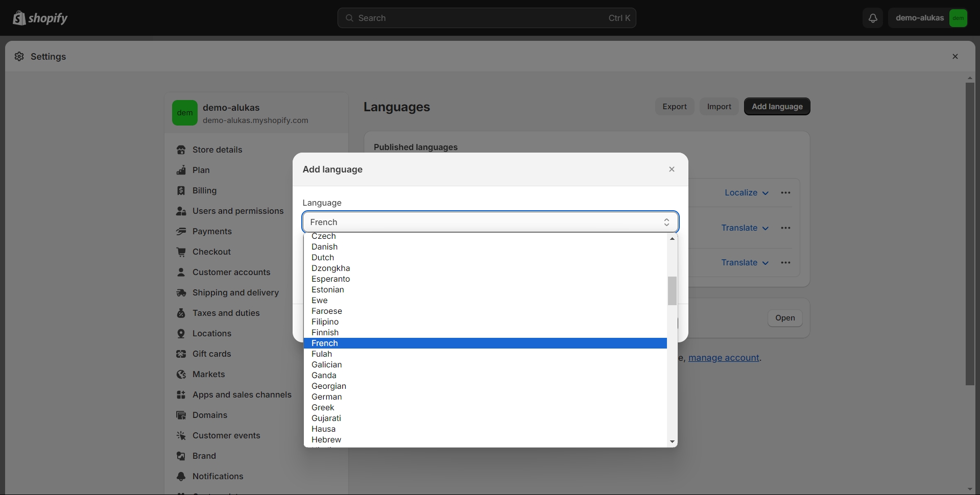Click the notifications bell icon
The height and width of the screenshot is (495, 980).
pyautogui.click(x=873, y=18)
